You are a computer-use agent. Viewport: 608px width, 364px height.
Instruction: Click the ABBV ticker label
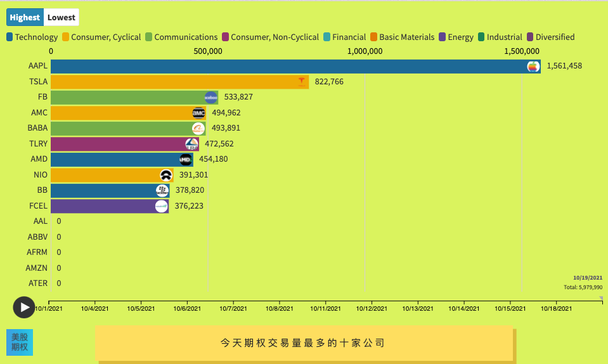click(37, 237)
